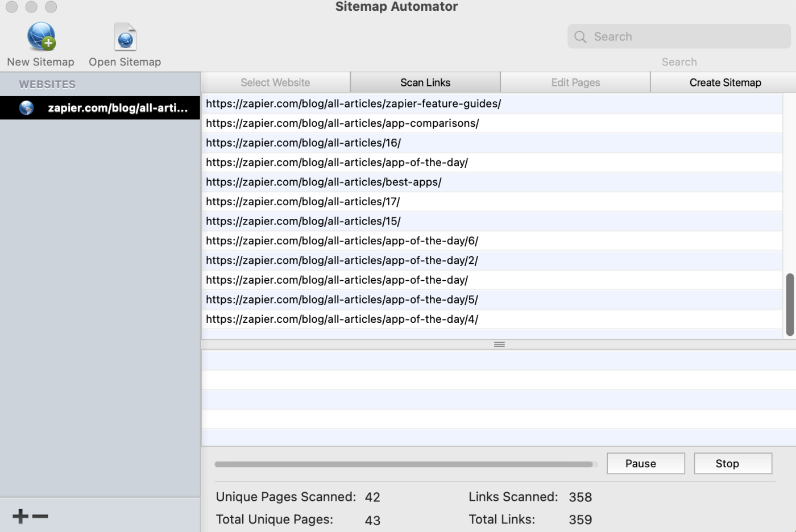Viewport: 796px width, 532px height.
Task: Select the app-of-the-day/6/ URL row
Action: 492,241
